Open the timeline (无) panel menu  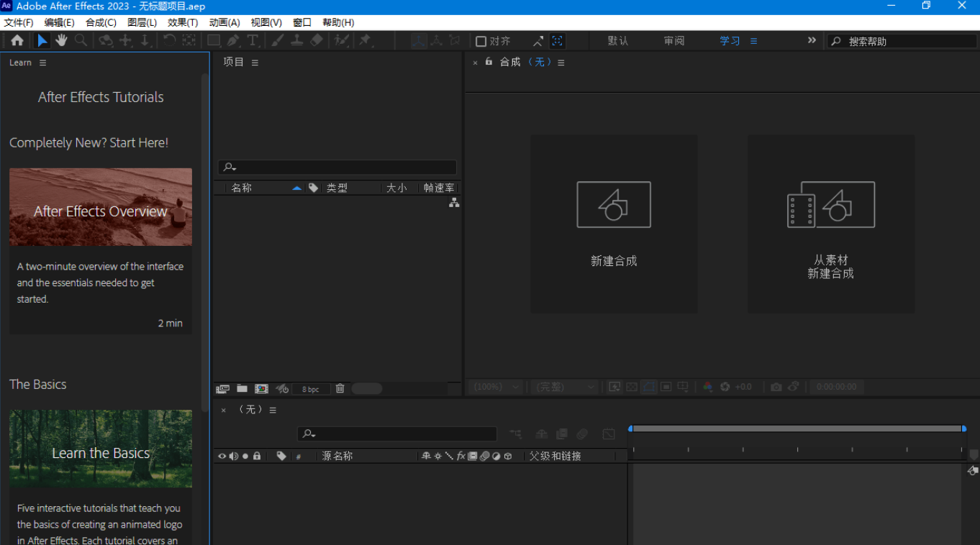click(x=273, y=410)
